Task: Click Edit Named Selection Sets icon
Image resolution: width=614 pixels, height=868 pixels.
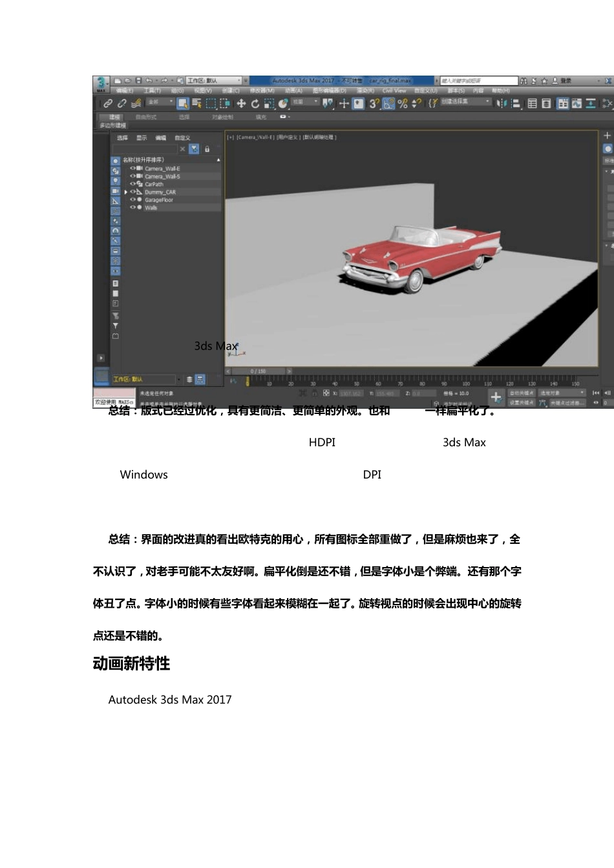Action: (x=433, y=103)
